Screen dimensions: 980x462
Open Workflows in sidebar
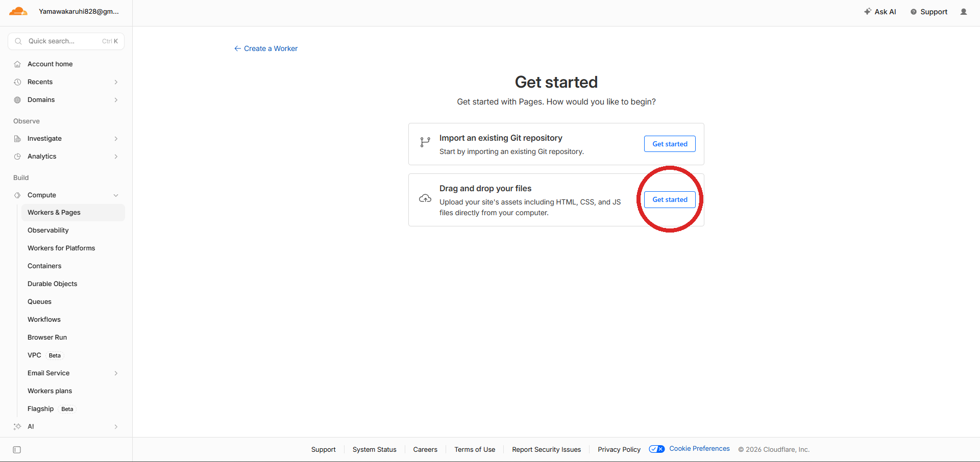(44, 320)
